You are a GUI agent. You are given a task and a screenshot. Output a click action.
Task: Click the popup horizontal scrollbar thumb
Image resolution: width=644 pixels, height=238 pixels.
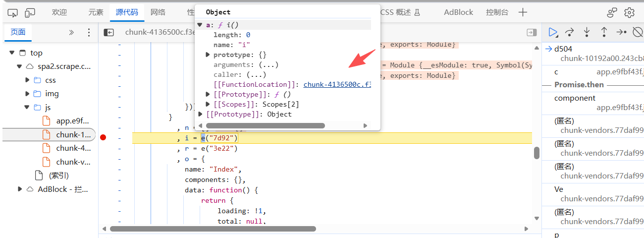[265, 126]
